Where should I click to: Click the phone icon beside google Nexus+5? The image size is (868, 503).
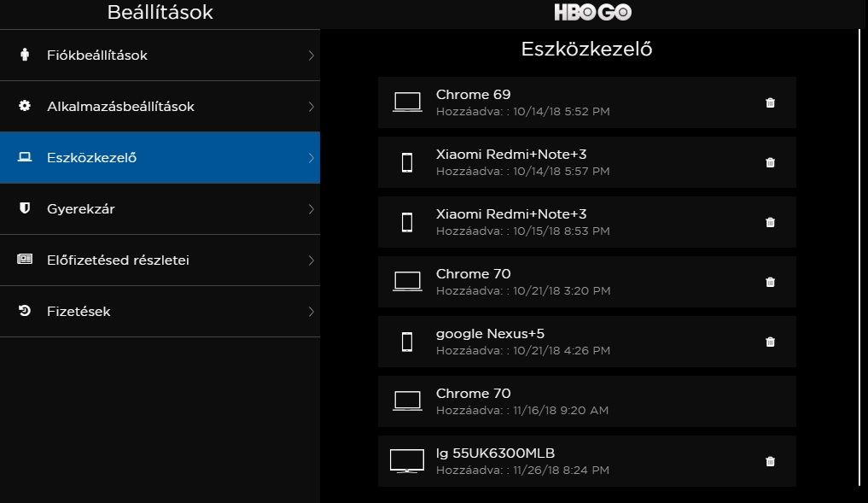click(x=407, y=342)
